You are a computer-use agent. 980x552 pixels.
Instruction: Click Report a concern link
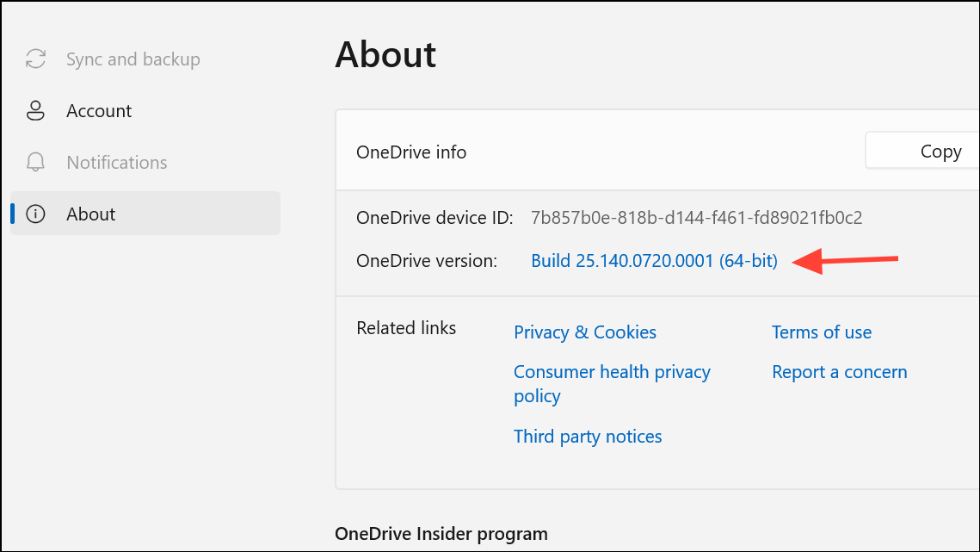click(839, 371)
